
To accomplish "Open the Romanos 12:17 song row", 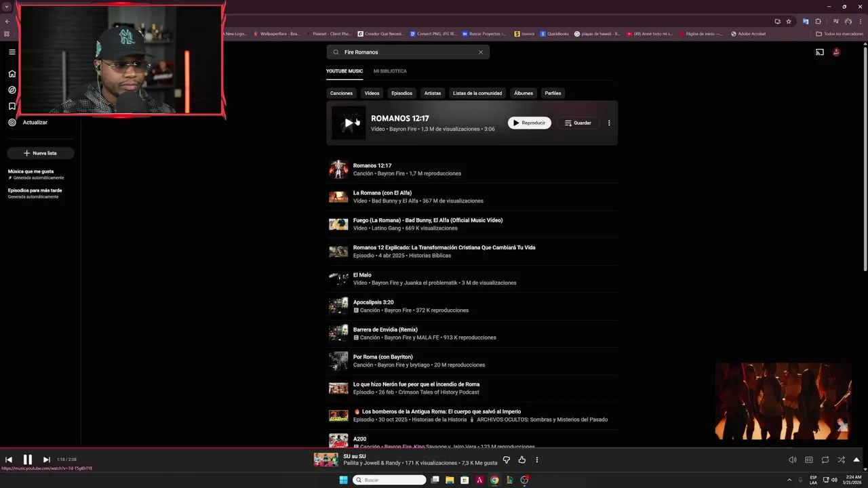I will pos(472,169).
